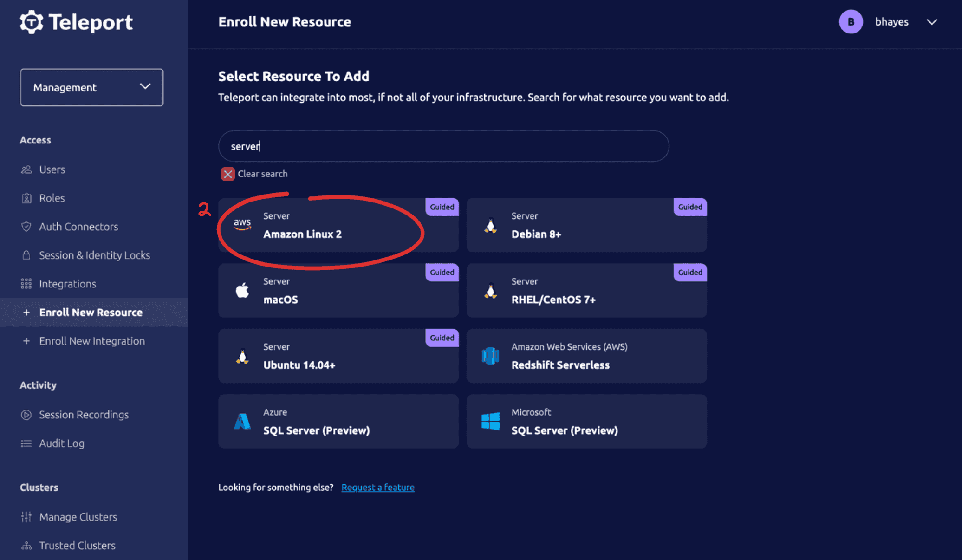Viewport: 962px width, 560px height.
Task: Click the Windows logo on Microsoft SQL Server
Action: point(491,422)
